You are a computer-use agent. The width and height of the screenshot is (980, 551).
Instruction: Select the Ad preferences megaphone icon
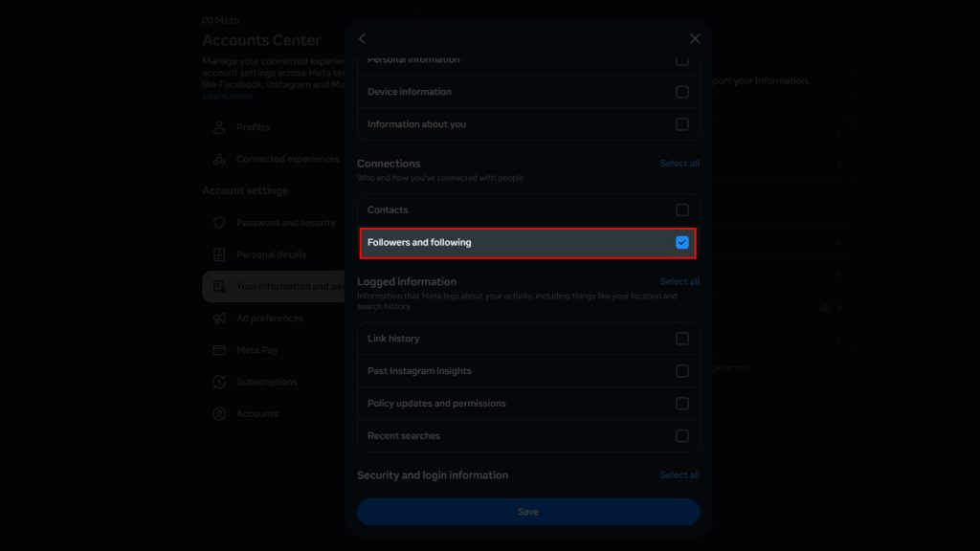pos(219,318)
